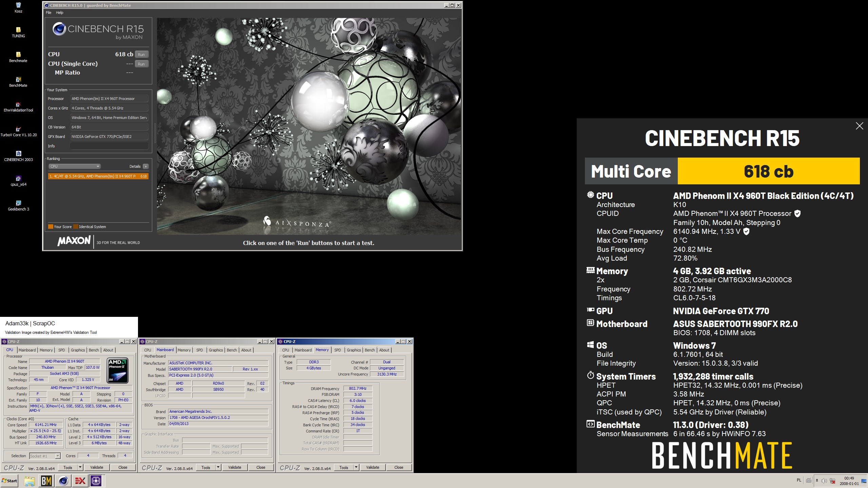Open the Help menu in Cinebench
The width and height of the screenshot is (868, 488).
[x=59, y=13]
